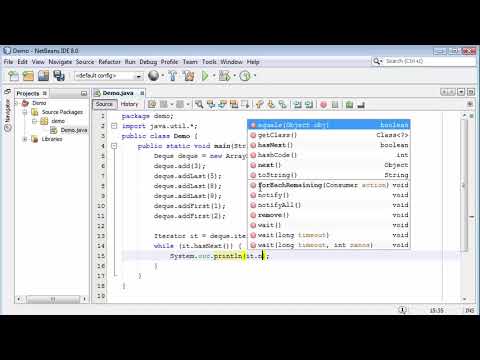Click Find Next Occurrence icon
Screen dimensions: 480x360
pos(222,105)
